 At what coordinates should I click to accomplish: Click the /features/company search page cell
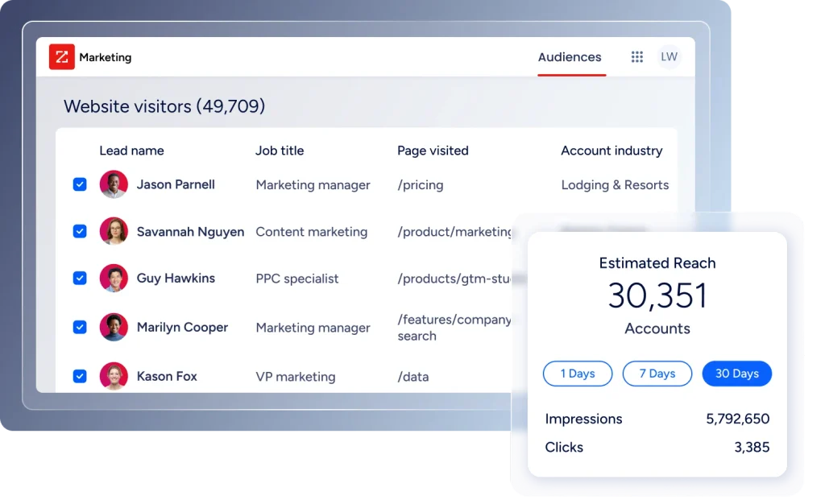pos(454,328)
